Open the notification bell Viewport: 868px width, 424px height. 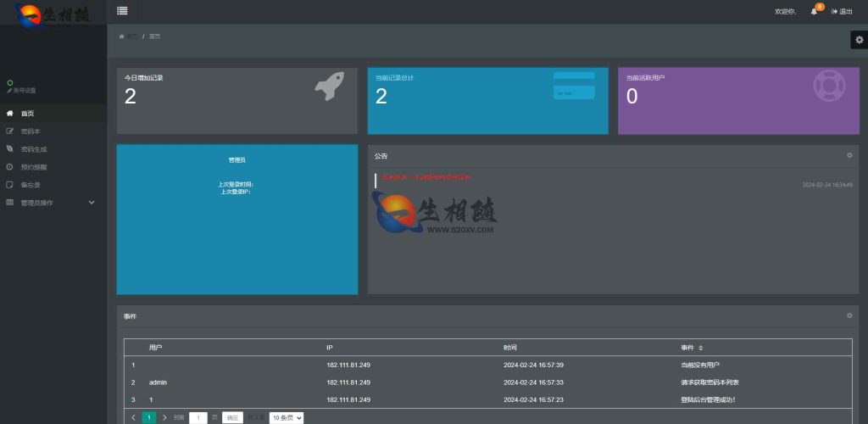click(814, 12)
